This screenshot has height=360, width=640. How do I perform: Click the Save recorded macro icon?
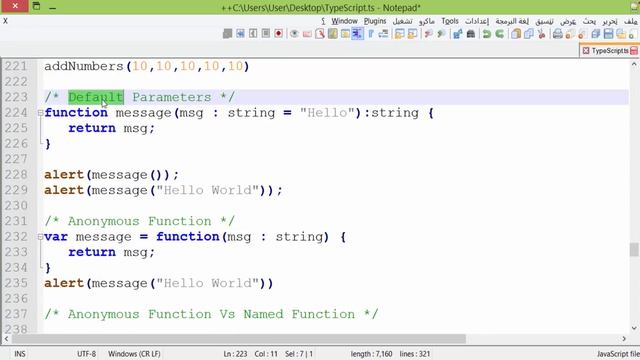(227, 34)
